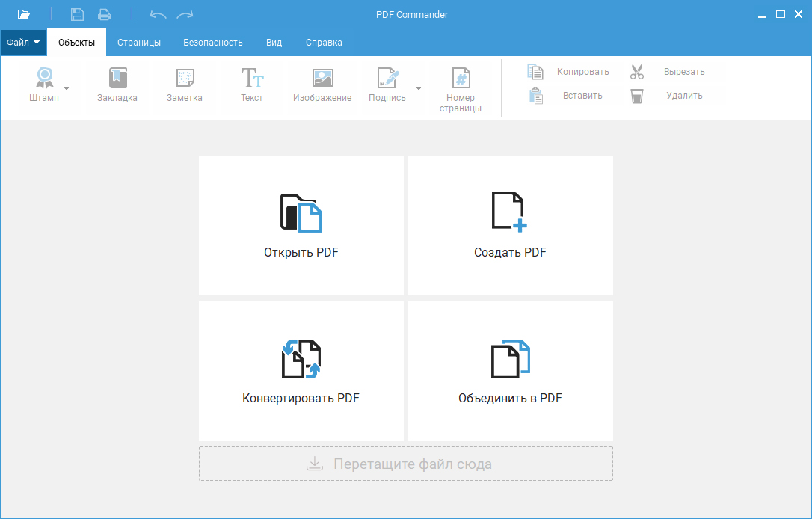The height and width of the screenshot is (519, 812).
Task: Click the Копировать copy button
Action: (x=568, y=72)
